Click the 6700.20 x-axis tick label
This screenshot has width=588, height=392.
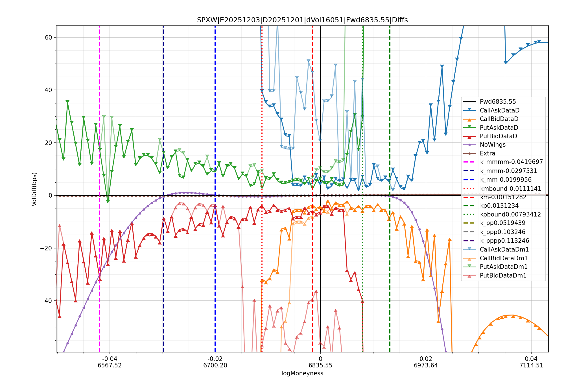215,365
